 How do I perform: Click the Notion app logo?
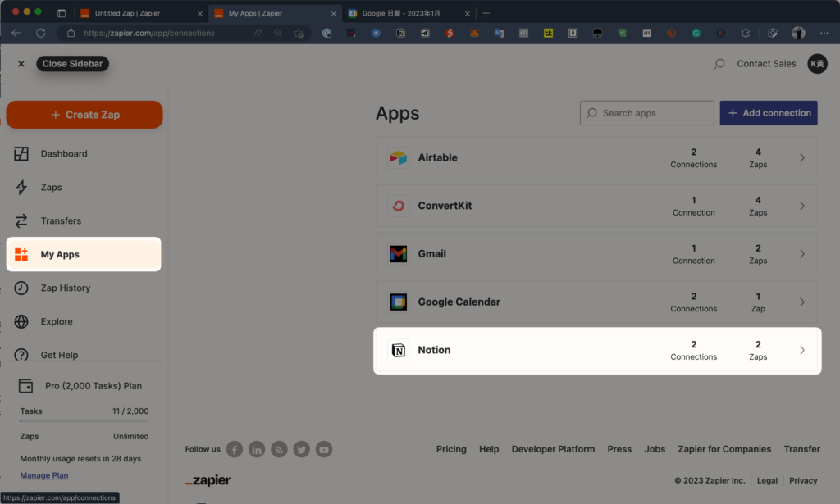(x=398, y=350)
